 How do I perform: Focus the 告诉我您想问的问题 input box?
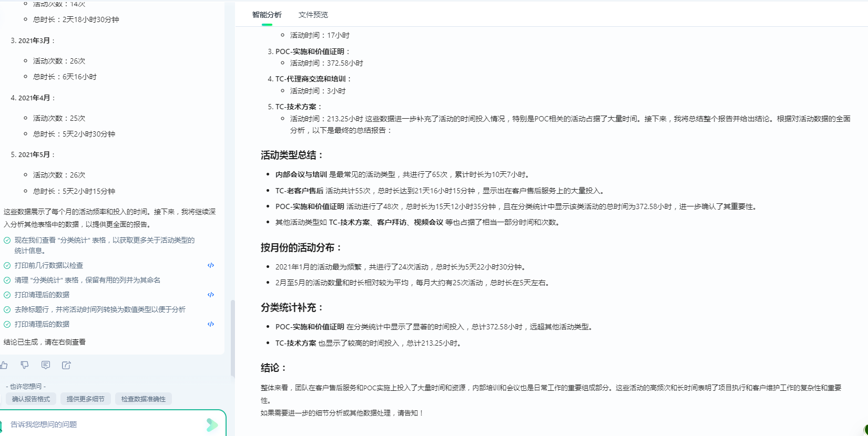click(105, 424)
